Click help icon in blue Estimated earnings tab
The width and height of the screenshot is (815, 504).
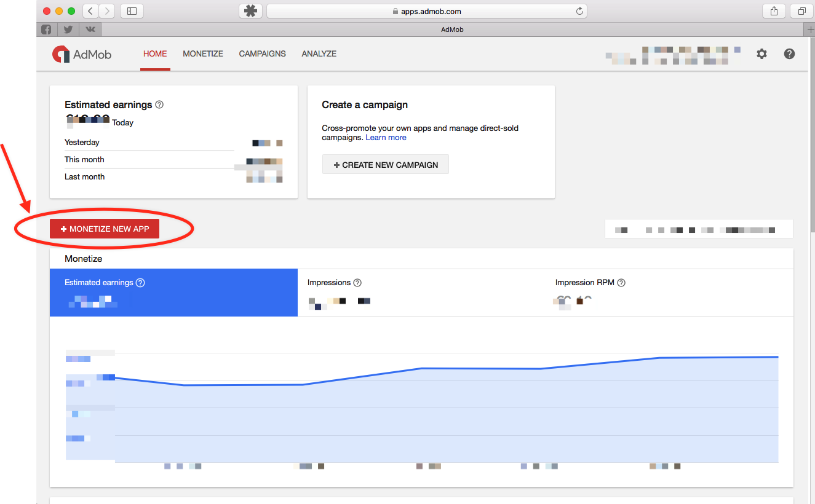coord(140,283)
